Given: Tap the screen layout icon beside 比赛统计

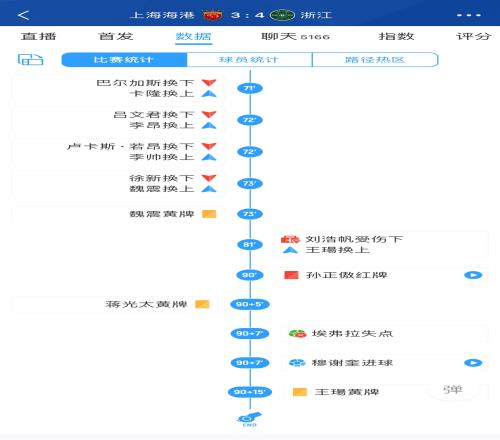Looking at the screenshot, I should (30, 60).
